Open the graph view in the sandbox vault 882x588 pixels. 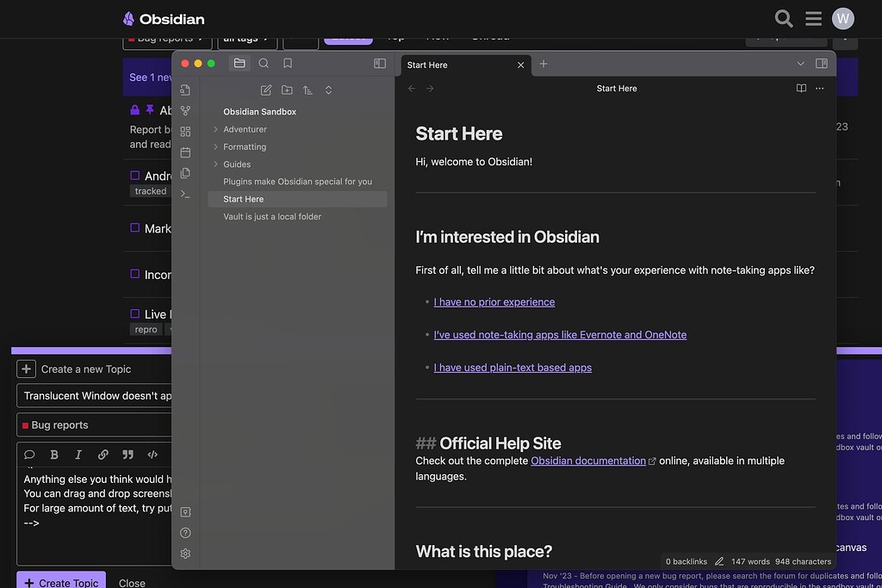click(x=185, y=111)
